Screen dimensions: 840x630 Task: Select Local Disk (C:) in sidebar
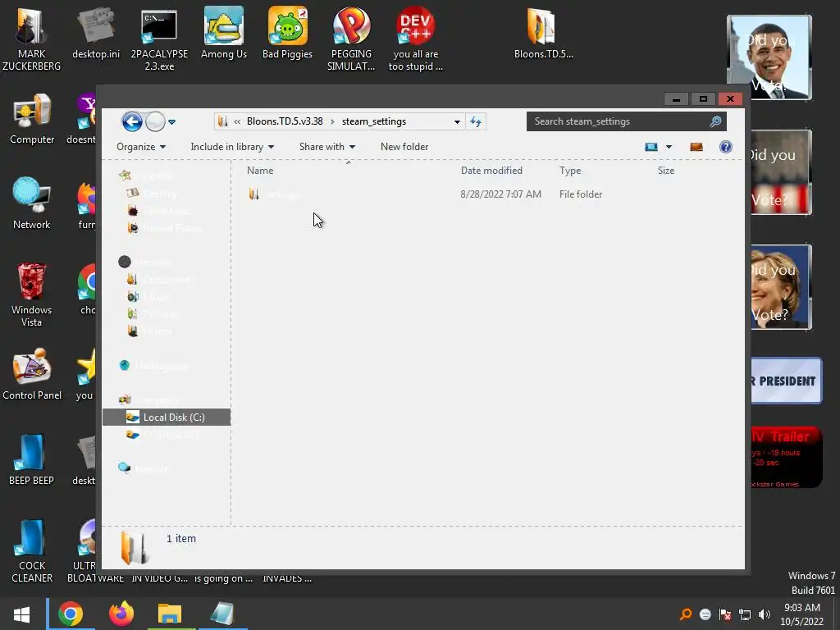(x=167, y=418)
